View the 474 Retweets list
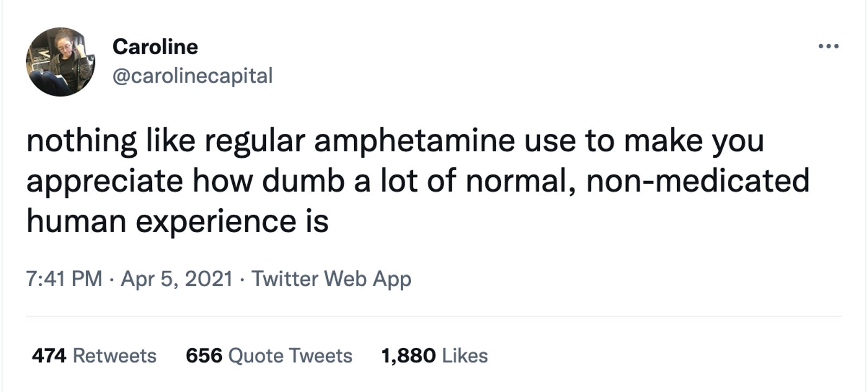The height and width of the screenshot is (392, 868). (94, 356)
